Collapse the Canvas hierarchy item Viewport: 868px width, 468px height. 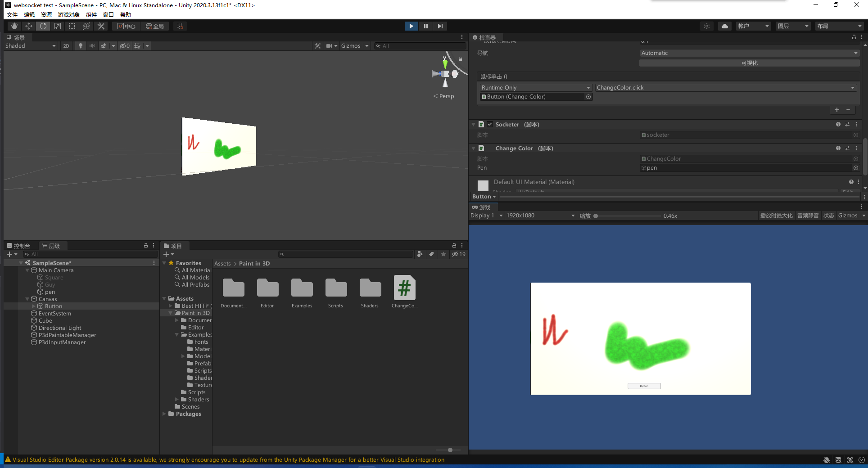28,299
